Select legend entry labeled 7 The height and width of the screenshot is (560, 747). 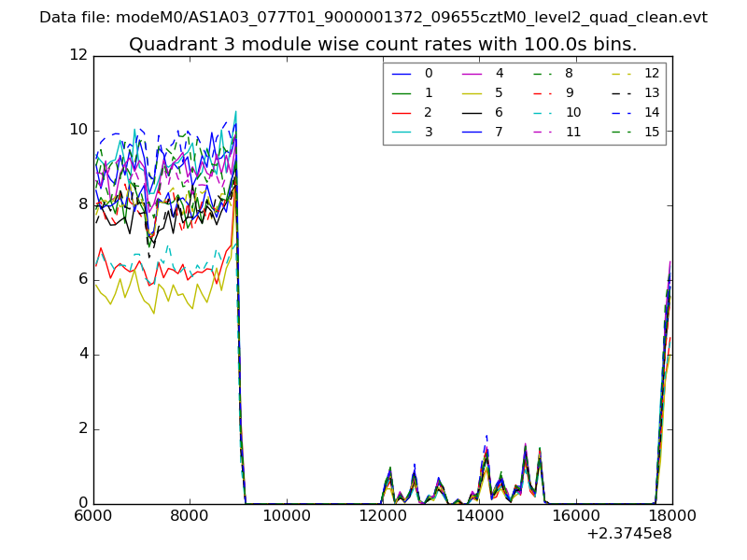pos(485,132)
